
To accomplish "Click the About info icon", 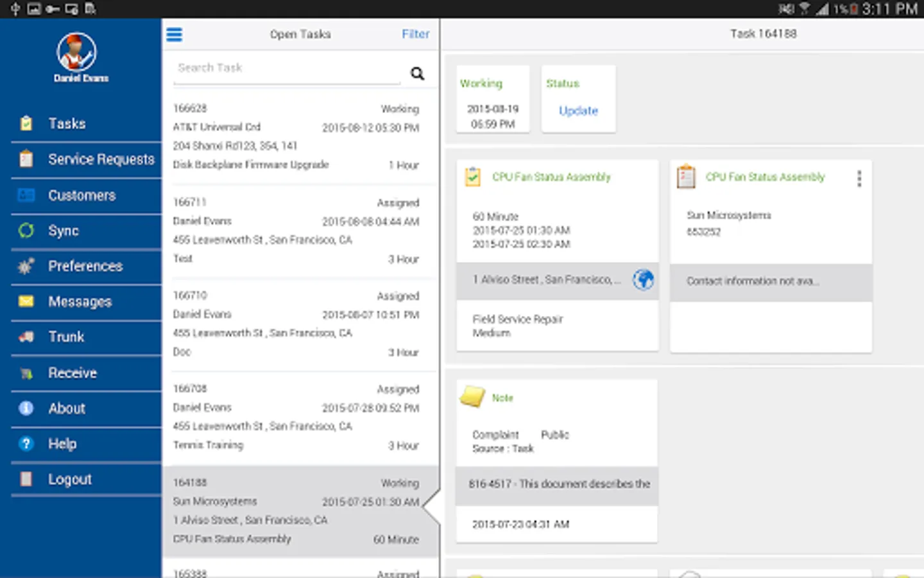I will (x=26, y=408).
